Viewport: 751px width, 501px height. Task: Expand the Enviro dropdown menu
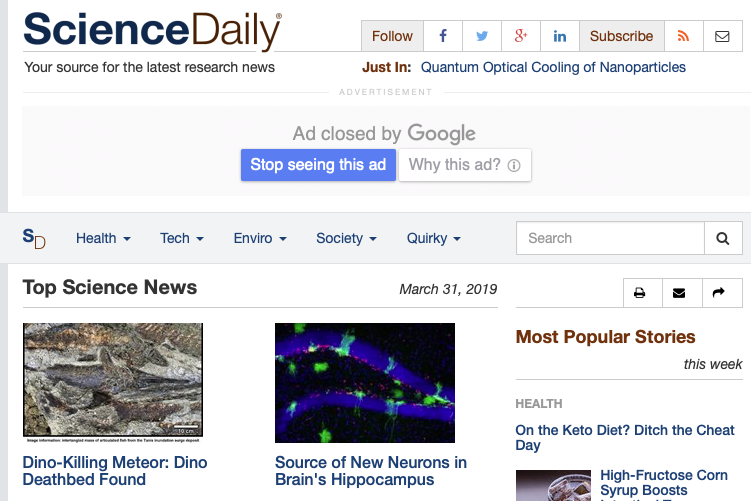[260, 238]
